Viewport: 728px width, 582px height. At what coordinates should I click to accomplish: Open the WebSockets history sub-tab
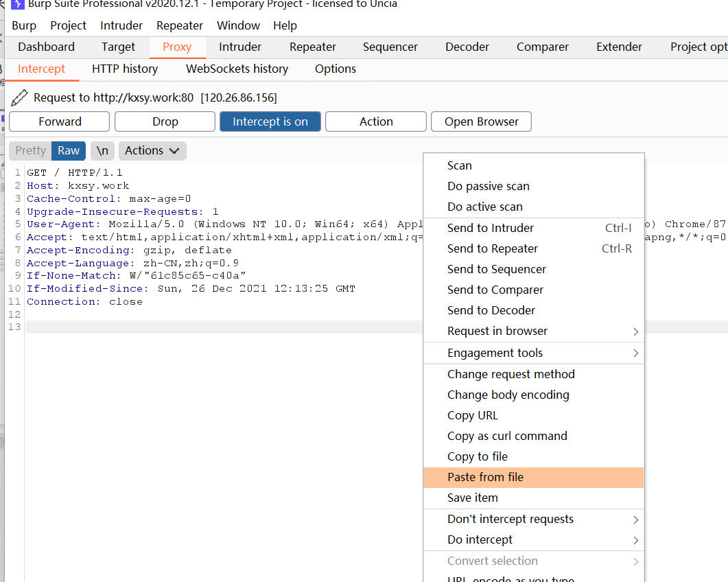coord(237,69)
